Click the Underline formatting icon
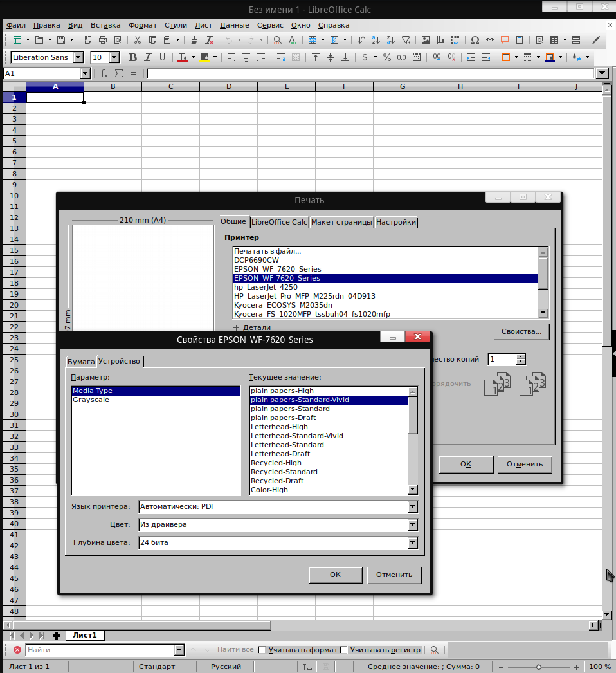 click(x=162, y=57)
